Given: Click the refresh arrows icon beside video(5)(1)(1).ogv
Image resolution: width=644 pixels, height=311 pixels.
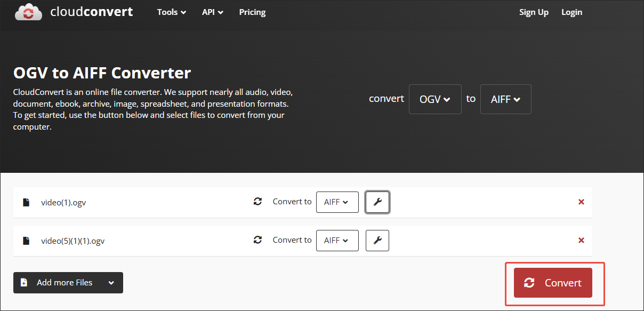Looking at the screenshot, I should [257, 240].
